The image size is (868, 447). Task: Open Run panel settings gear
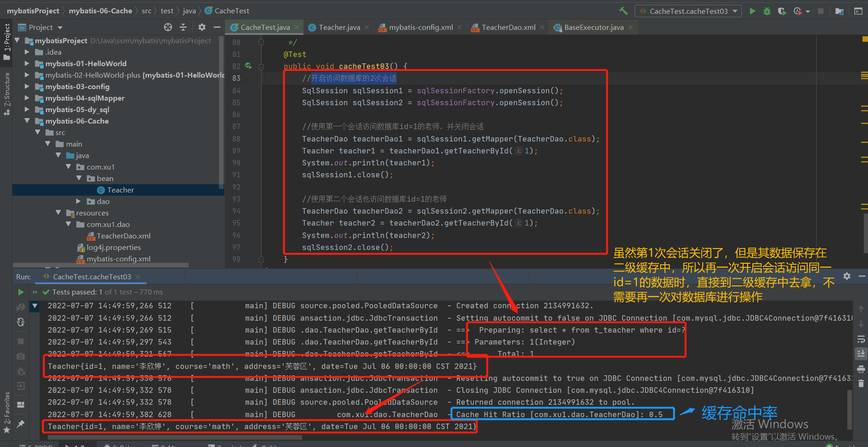tap(847, 276)
